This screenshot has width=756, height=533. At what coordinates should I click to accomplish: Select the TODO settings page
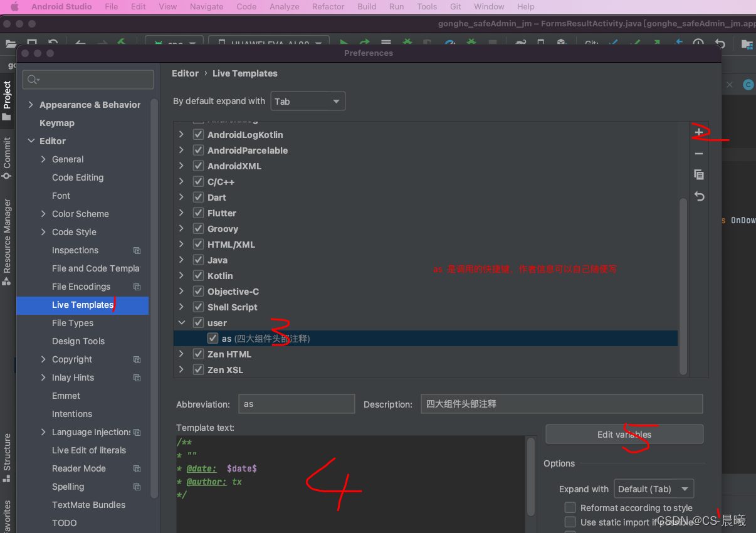tap(65, 523)
